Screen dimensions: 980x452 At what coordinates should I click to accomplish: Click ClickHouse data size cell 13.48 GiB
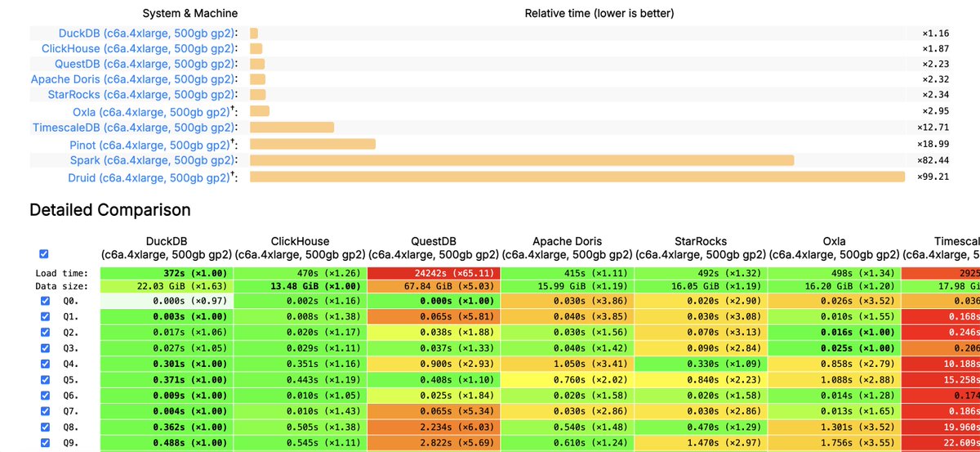[301, 287]
